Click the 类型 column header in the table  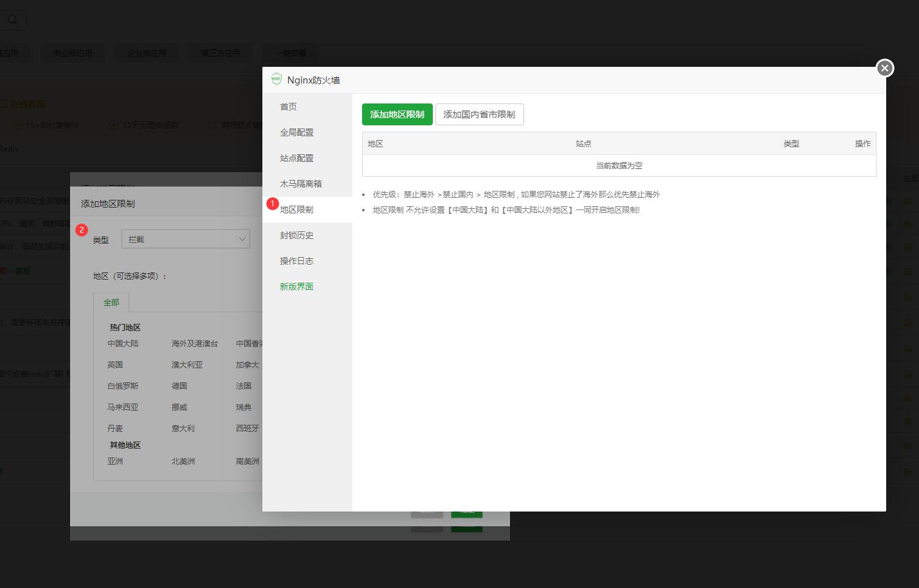[791, 144]
